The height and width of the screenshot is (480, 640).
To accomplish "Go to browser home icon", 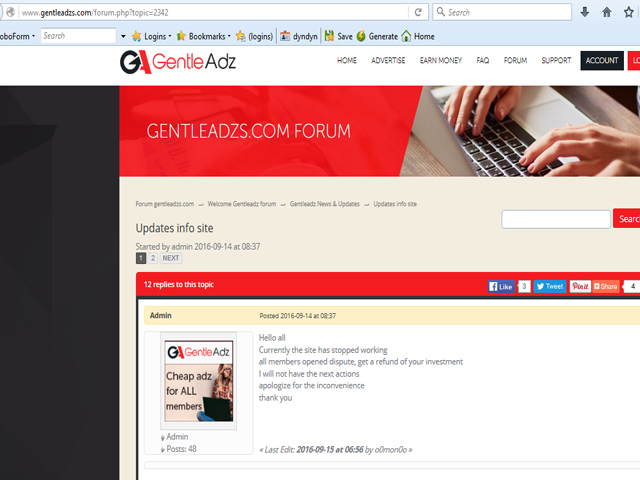I will [x=607, y=12].
